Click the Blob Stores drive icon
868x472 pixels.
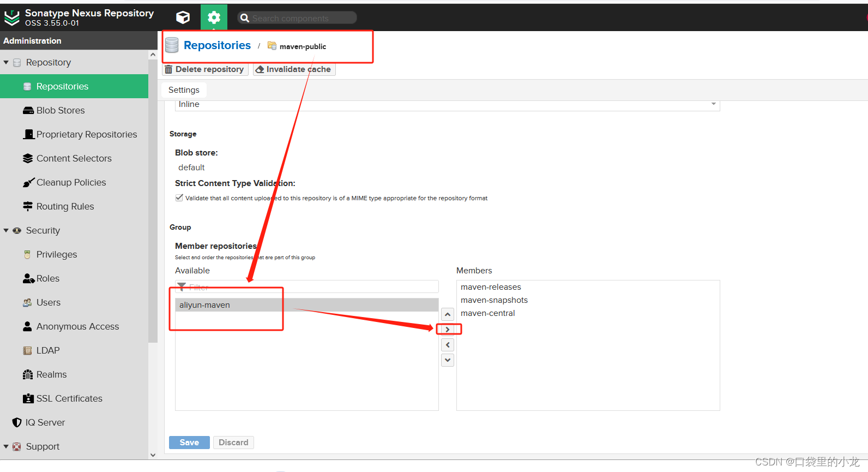point(28,110)
